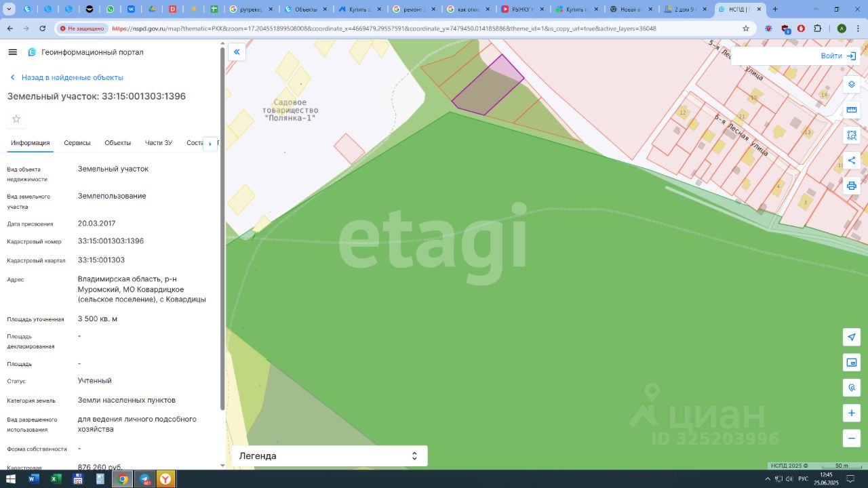This screenshot has height=488, width=868.
Task: Open the map layers button
Action: (852, 85)
